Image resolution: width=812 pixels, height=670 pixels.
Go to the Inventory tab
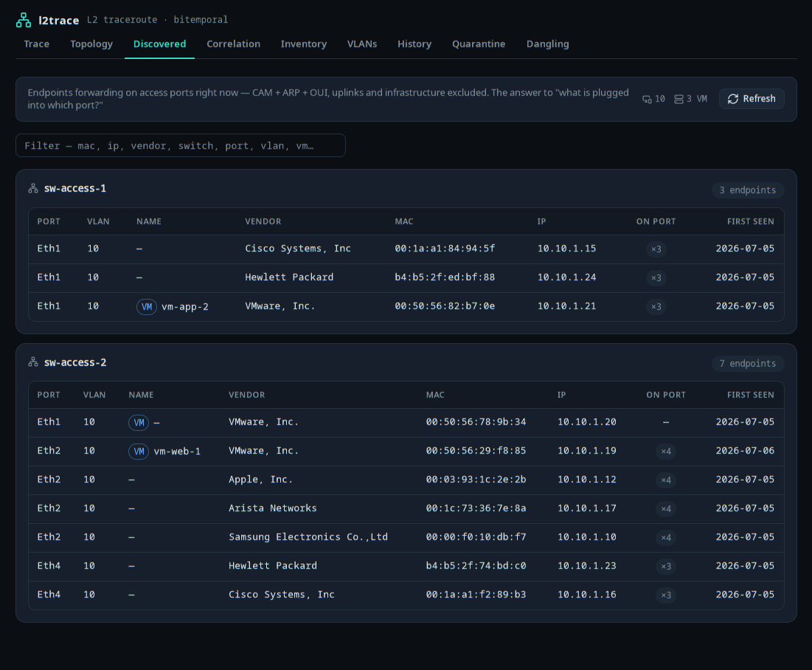tap(303, 44)
